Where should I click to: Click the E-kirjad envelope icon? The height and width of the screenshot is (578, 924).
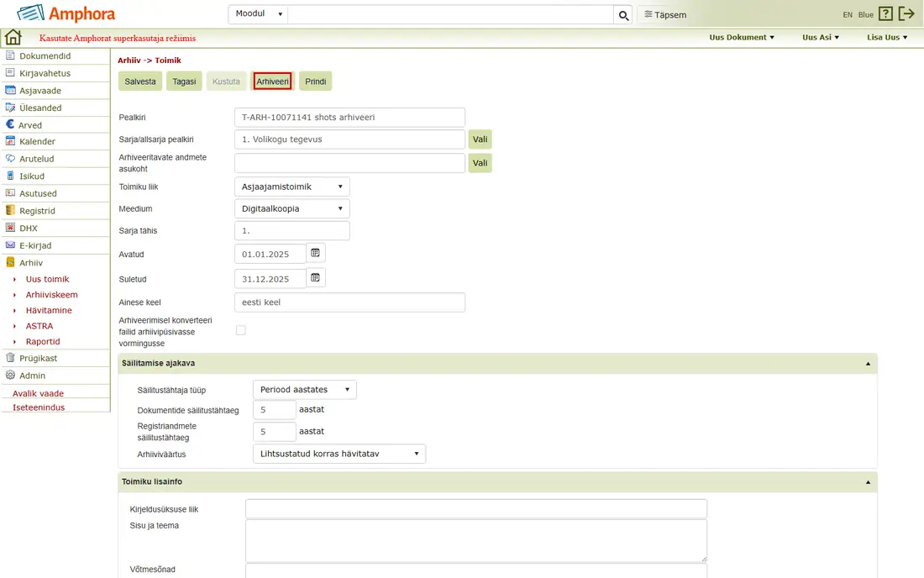pos(10,245)
